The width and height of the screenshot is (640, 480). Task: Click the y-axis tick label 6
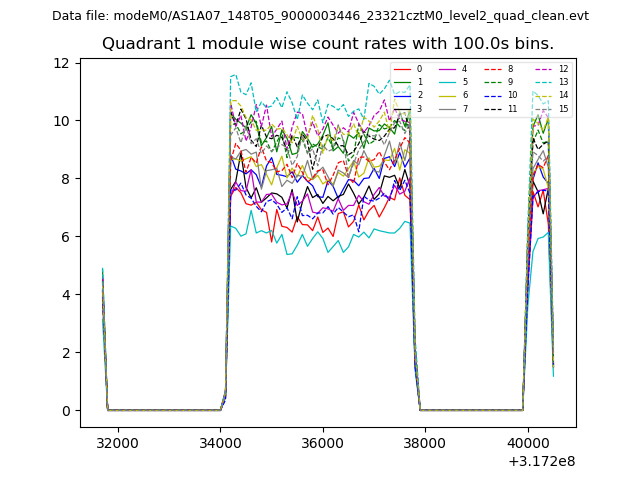pyautogui.click(x=65, y=237)
